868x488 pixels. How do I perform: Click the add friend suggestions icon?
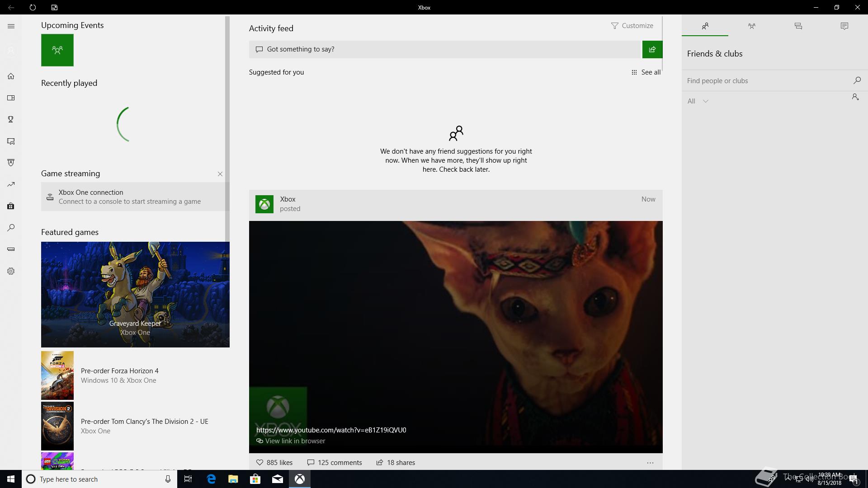[x=855, y=97]
